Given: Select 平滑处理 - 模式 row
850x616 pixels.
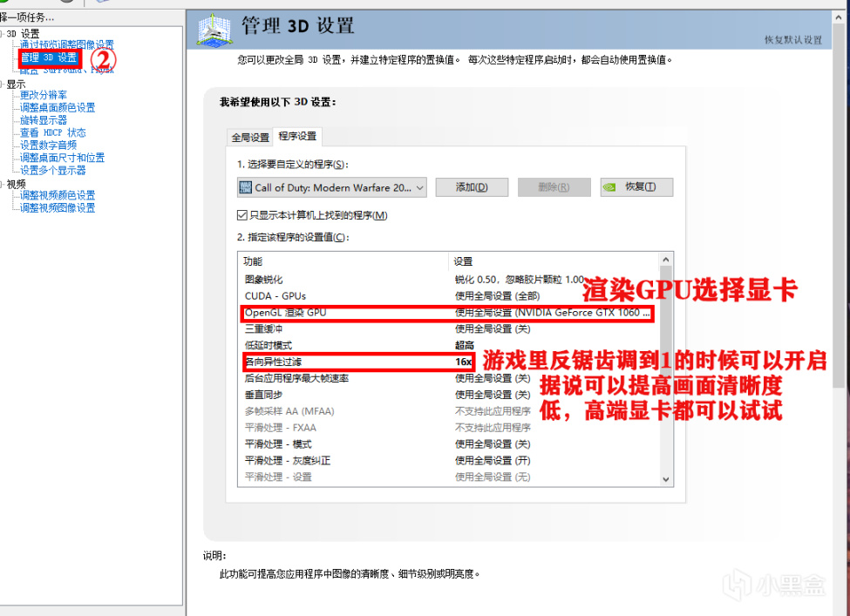Looking at the screenshot, I should (x=449, y=444).
